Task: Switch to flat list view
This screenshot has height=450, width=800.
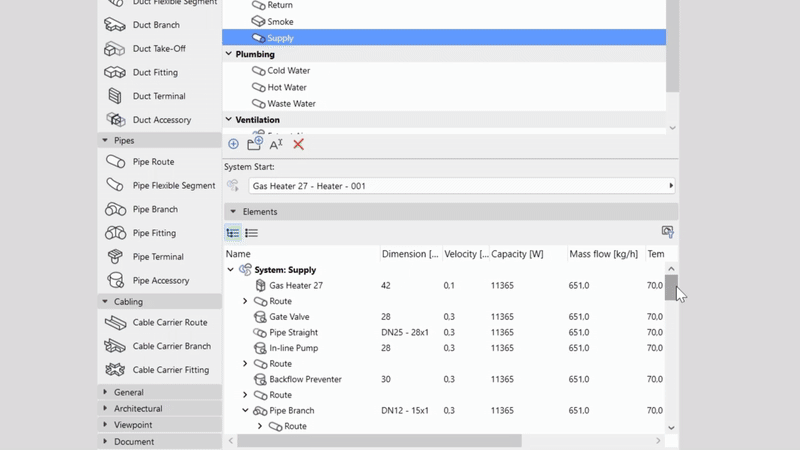Action: click(252, 233)
